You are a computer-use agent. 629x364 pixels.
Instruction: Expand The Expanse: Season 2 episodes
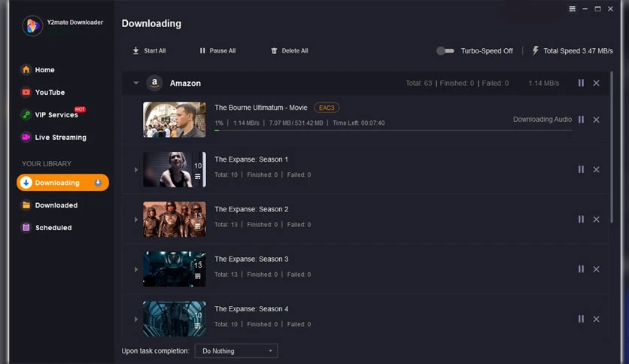click(x=136, y=220)
